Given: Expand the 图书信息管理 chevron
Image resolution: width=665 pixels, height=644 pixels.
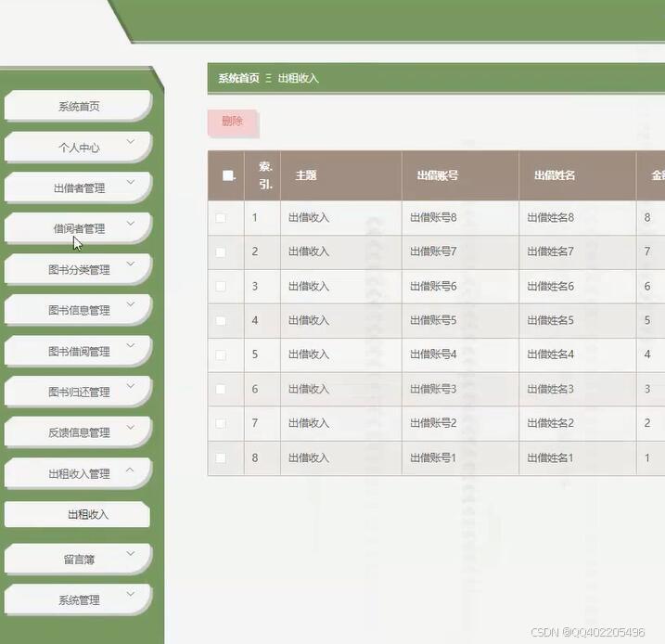Looking at the screenshot, I should coord(131,304).
